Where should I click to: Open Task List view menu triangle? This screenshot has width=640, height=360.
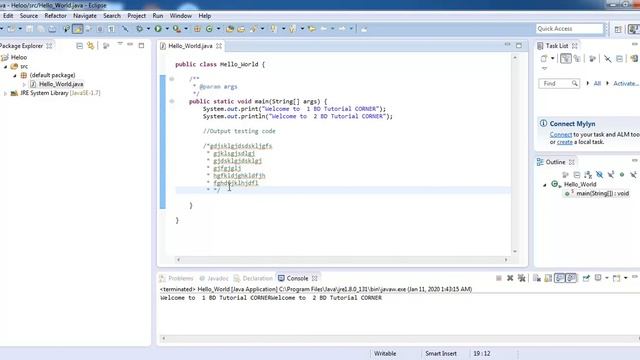(544, 69)
